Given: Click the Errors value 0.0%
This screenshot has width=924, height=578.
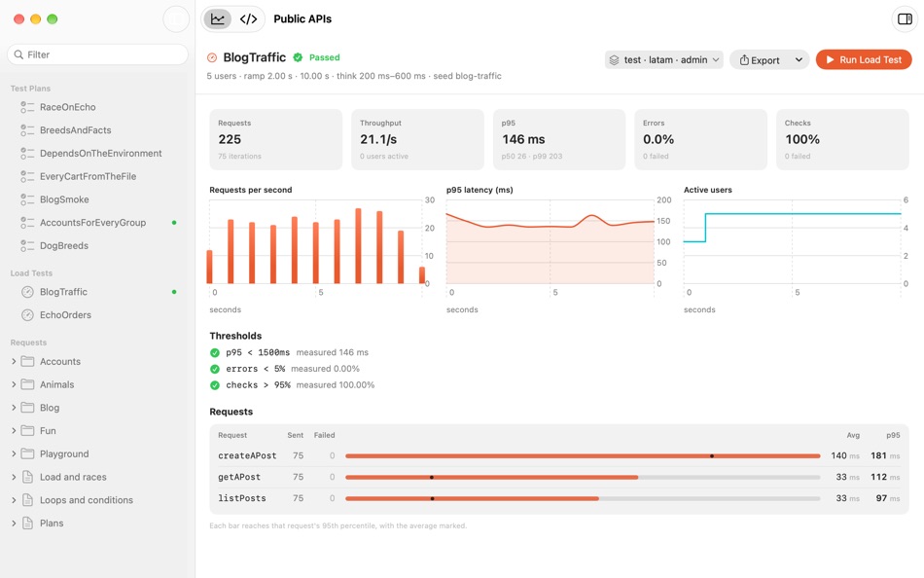Looking at the screenshot, I should [658, 139].
